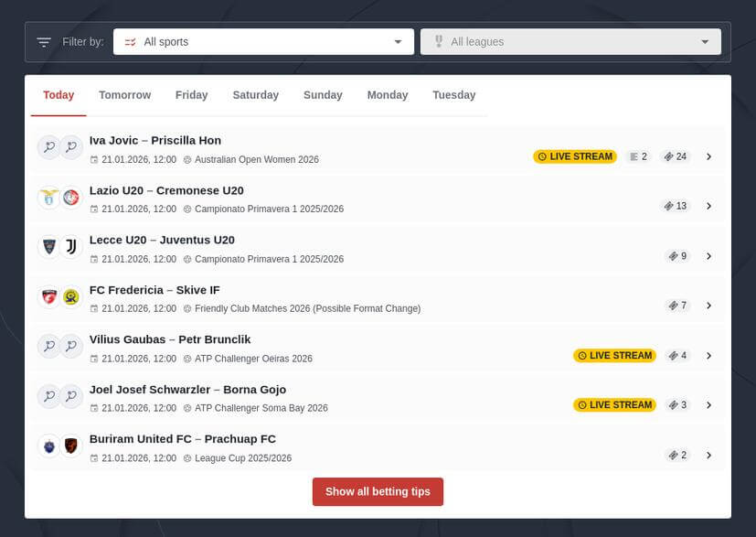Click the article count icon on the Iva Jovic match
Viewport: 756px width, 537px height.
click(634, 156)
